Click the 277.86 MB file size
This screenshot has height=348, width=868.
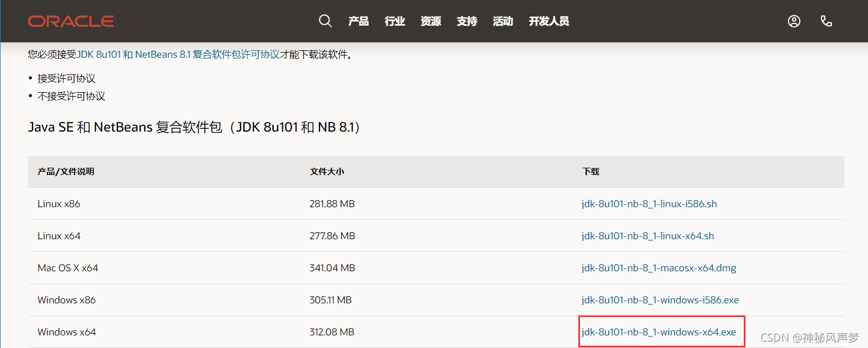pos(333,236)
